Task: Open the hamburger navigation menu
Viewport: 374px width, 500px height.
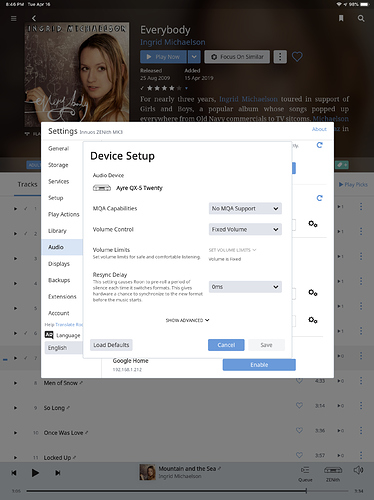Action: tap(14, 18)
